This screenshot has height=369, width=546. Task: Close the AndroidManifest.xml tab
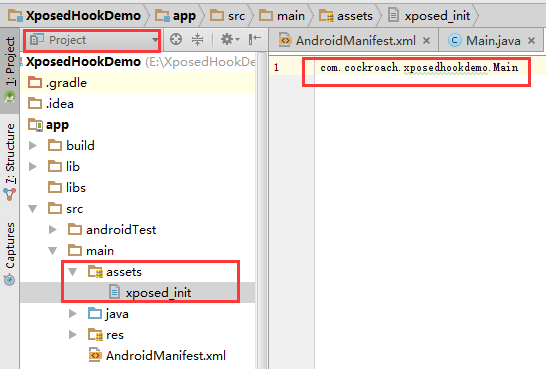426,41
